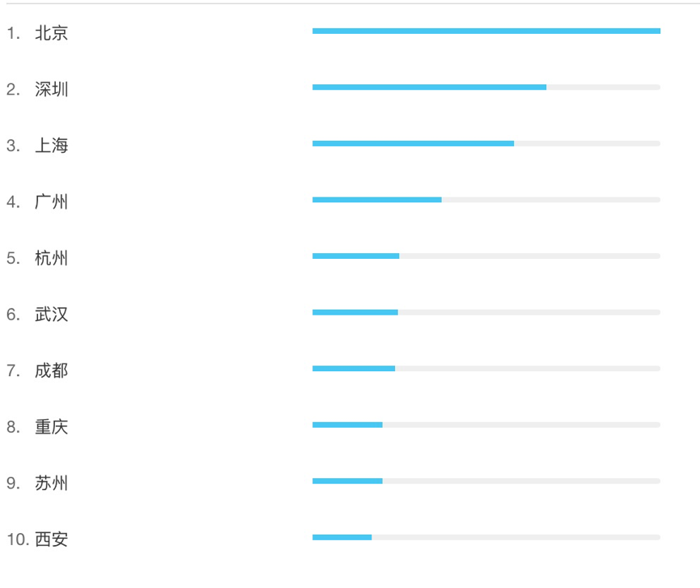
Task: Click the 北京 city name
Action: (x=52, y=33)
